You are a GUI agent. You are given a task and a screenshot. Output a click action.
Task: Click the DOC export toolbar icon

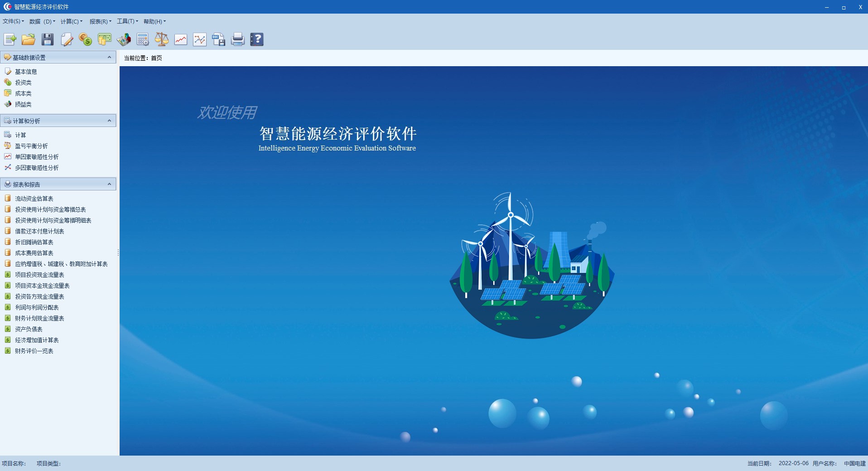(219, 39)
